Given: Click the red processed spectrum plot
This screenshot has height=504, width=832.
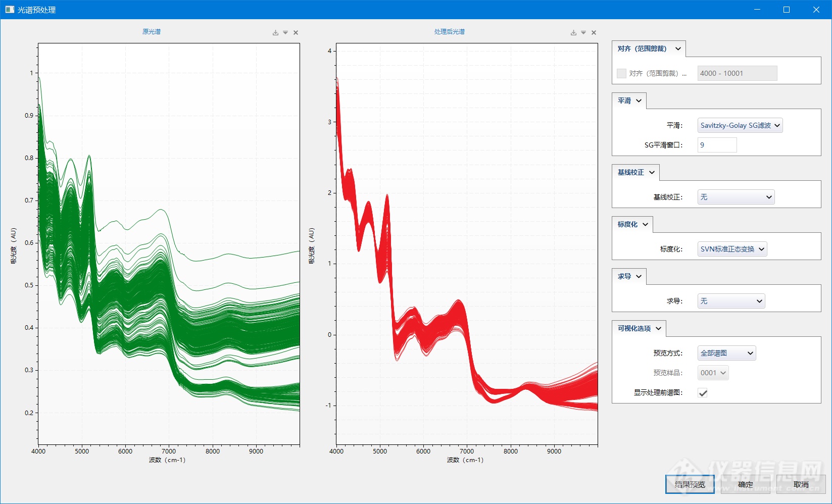Looking at the screenshot, I should click(x=467, y=244).
